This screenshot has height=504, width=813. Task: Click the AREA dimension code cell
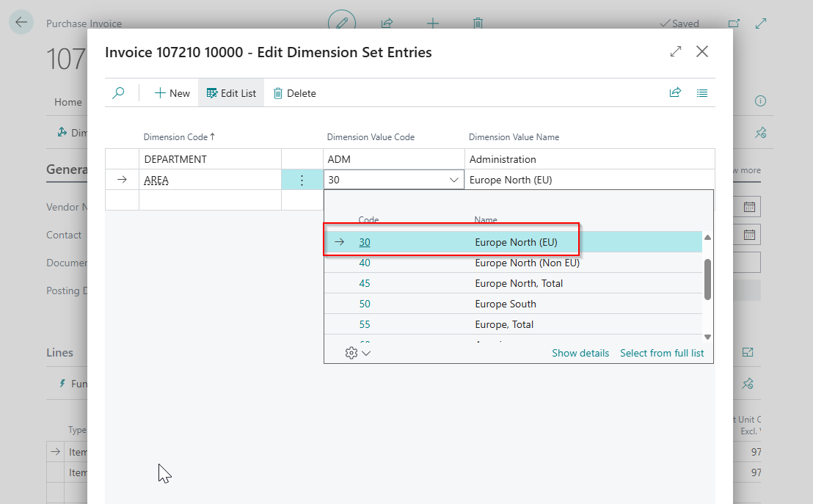click(210, 180)
